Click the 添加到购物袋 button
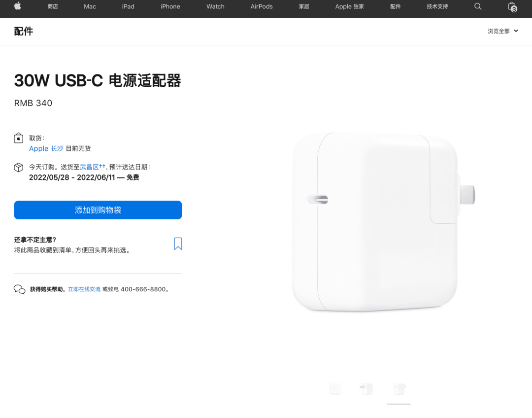This screenshot has height=418, width=532. tap(98, 210)
